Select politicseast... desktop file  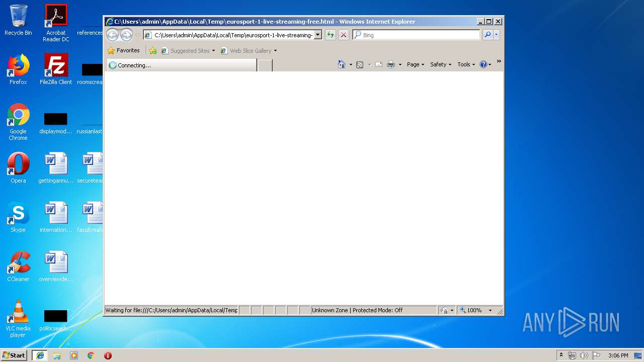56,321
